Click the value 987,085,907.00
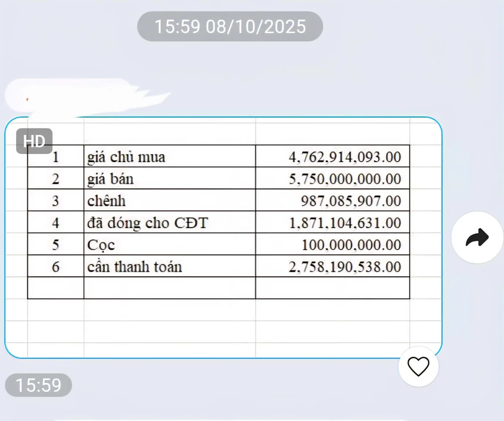 point(351,201)
